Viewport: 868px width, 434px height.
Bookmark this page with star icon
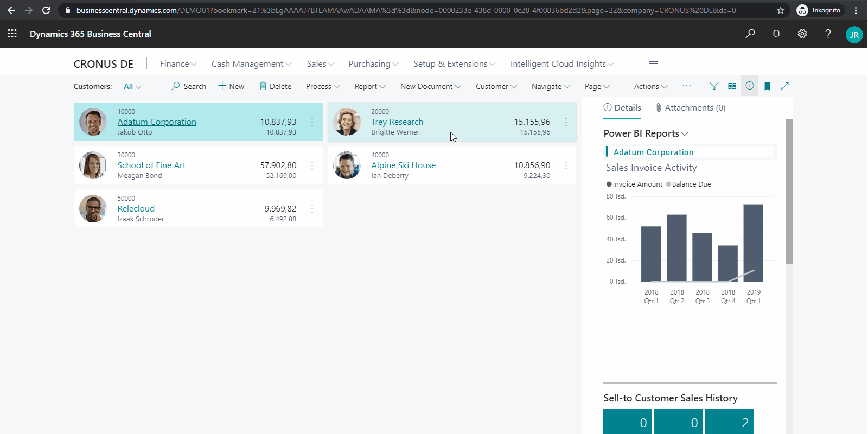781,10
